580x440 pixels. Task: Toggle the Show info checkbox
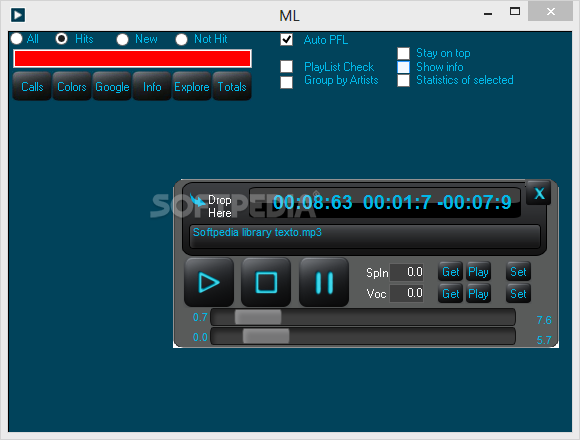coord(404,67)
